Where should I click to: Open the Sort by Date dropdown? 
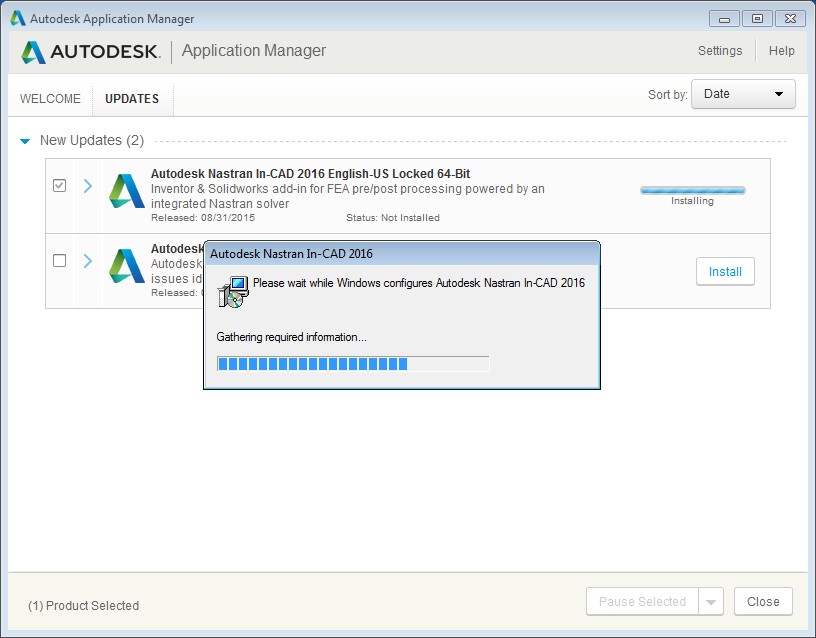[x=743, y=94]
